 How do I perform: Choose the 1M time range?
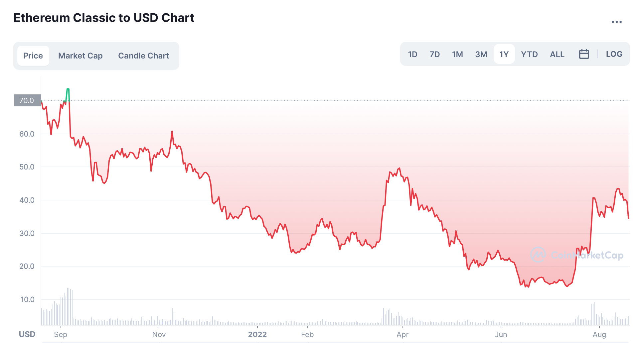[x=457, y=54]
